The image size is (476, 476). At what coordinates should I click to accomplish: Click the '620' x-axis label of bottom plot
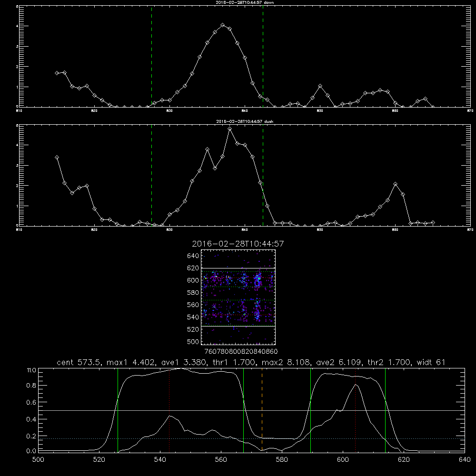(x=404, y=460)
